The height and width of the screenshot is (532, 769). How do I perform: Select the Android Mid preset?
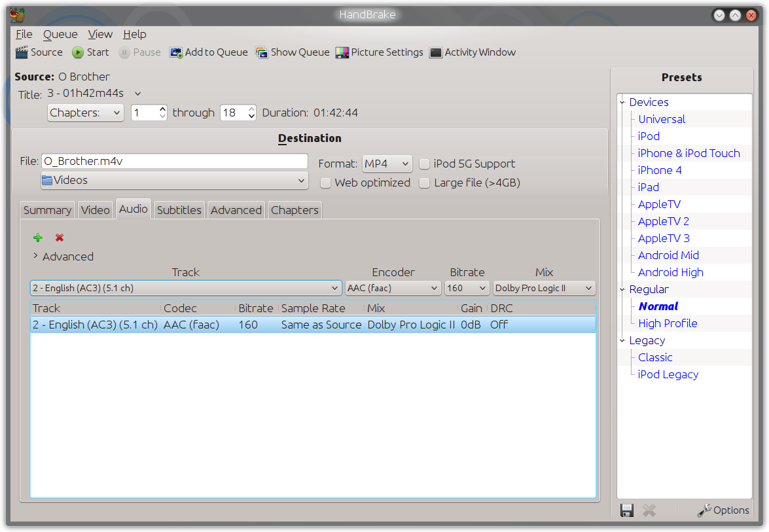(668, 255)
